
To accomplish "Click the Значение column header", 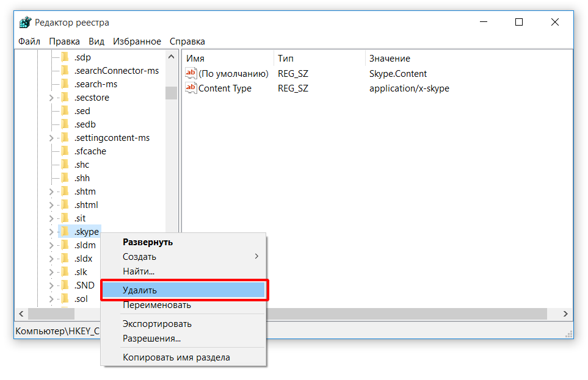I will pos(390,59).
